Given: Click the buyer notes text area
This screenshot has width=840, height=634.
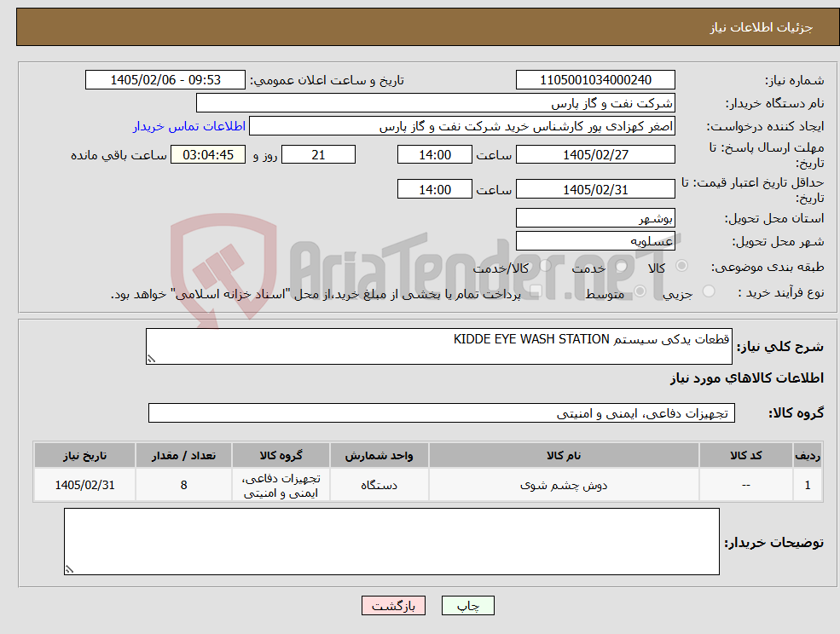Looking at the screenshot, I should (x=391, y=541).
